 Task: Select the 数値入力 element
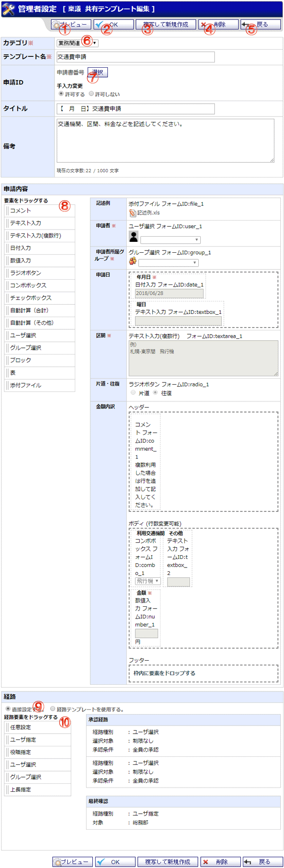point(40,260)
